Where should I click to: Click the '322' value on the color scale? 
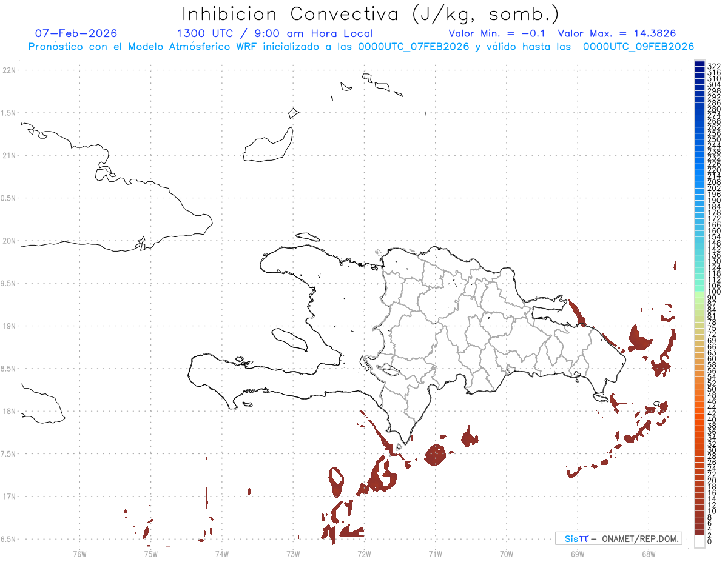[x=714, y=65]
